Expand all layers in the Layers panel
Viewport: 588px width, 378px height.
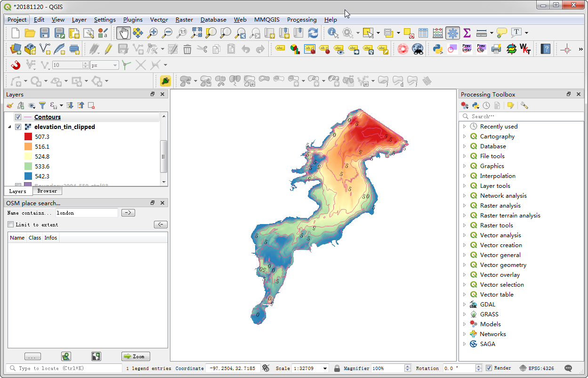tap(70, 105)
